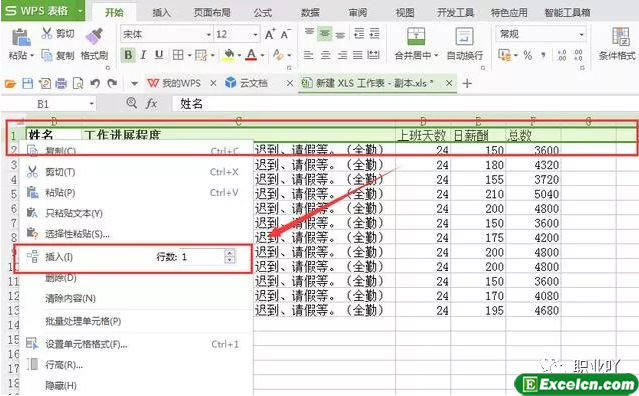Open the 开始 ribbon tab

(x=114, y=13)
